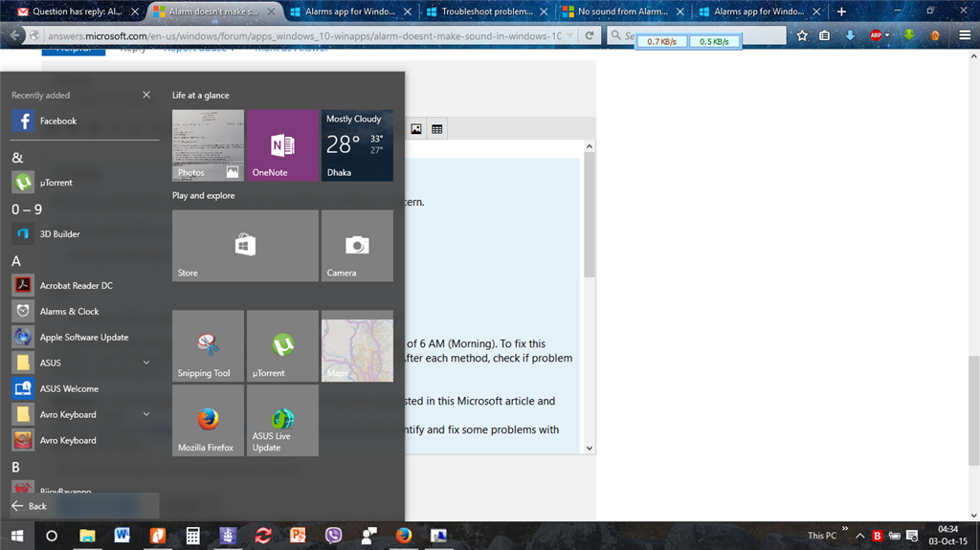The image size is (980, 550).
Task: Open Cortana search circle on taskbar
Action: [x=52, y=536]
